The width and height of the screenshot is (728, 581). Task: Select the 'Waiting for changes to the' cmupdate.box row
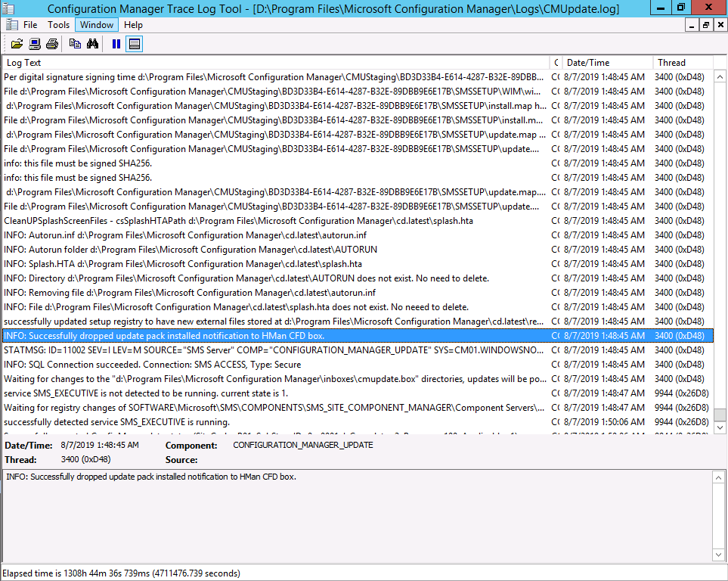coord(358,379)
